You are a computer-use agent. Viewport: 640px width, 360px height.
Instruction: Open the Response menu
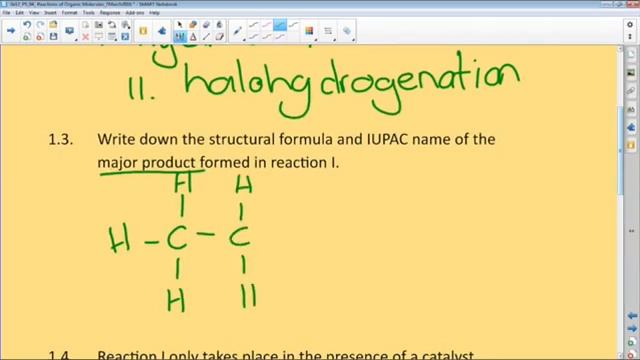[x=110, y=13]
